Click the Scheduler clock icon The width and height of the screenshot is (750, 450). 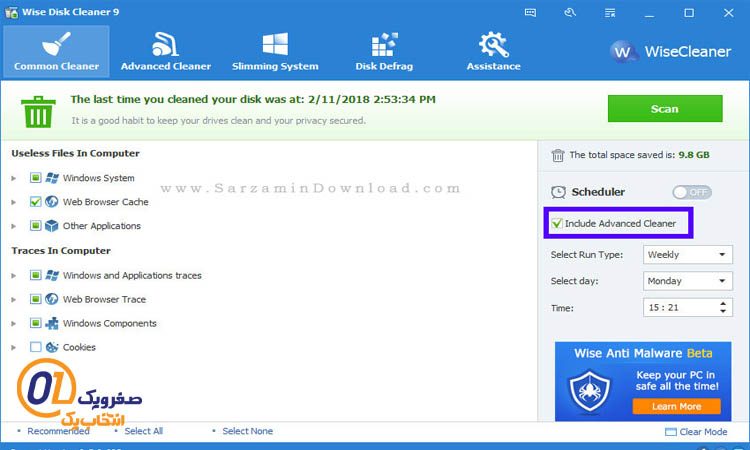click(558, 192)
